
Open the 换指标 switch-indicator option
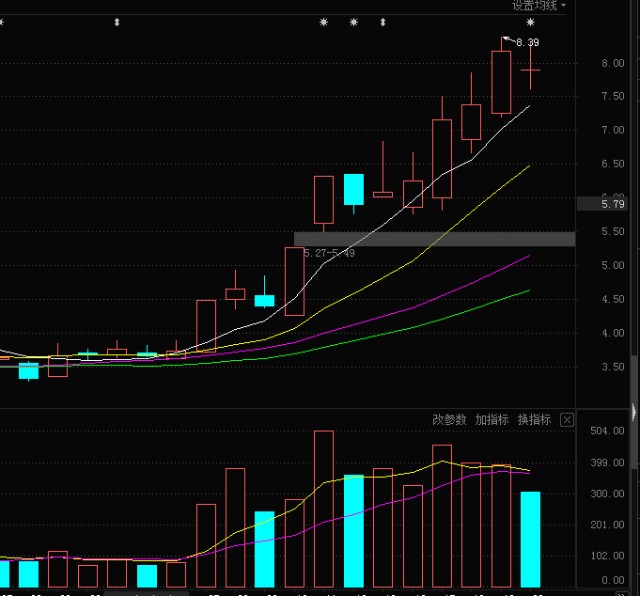point(534,419)
